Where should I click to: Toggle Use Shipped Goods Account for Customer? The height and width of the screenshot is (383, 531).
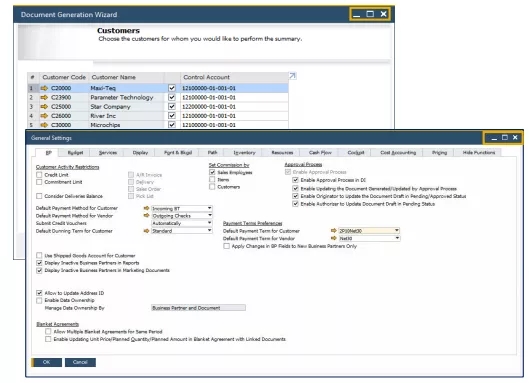point(39,255)
